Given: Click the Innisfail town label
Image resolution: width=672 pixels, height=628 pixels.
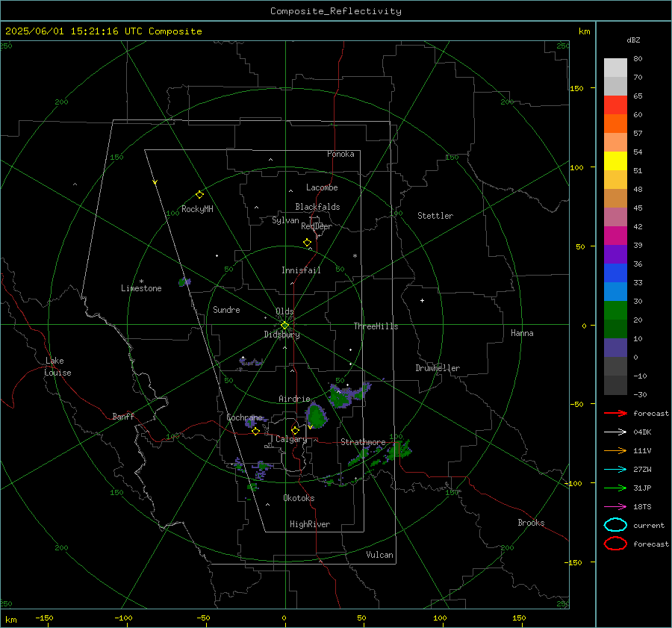Looking at the screenshot, I should 301,270.
